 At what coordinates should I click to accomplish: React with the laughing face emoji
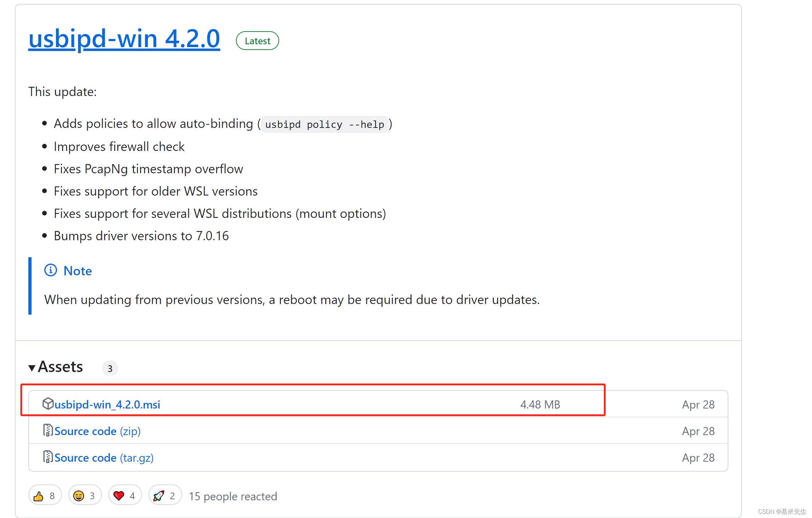point(85,495)
